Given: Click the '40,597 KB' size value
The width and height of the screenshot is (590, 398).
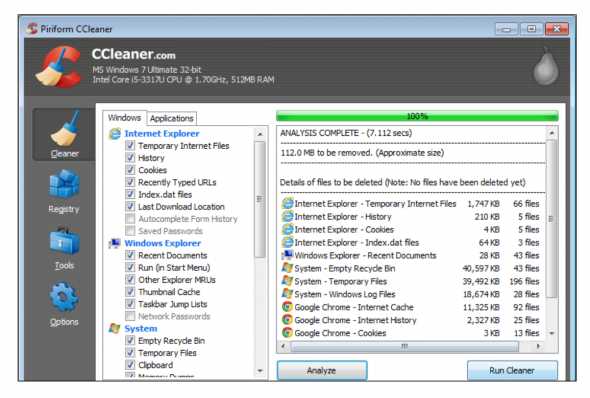Looking at the screenshot, I should 481,268.
